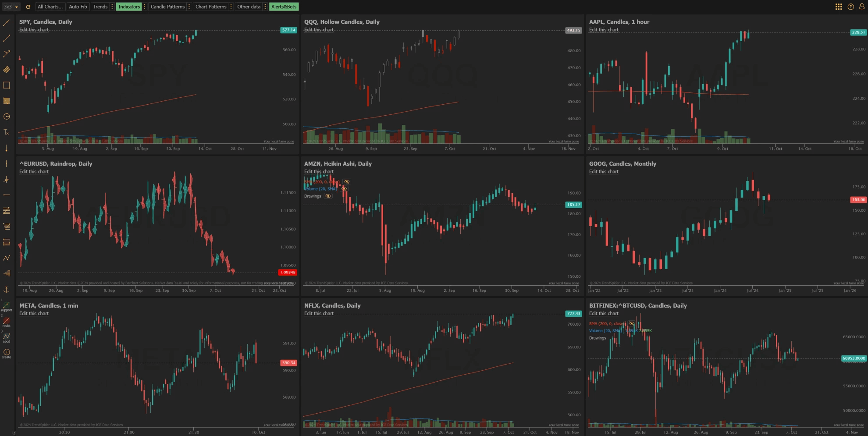Open the 3x3 layout dropdown
The width and height of the screenshot is (868, 436).
click(11, 7)
